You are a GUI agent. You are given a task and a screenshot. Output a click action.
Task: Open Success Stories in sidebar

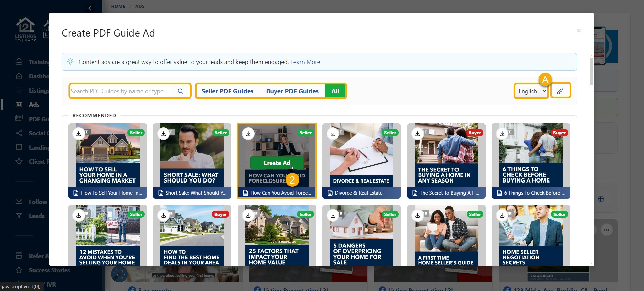49,270
